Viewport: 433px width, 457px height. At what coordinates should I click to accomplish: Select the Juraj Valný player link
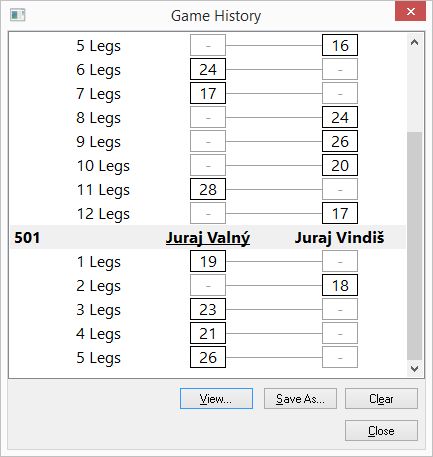208,238
